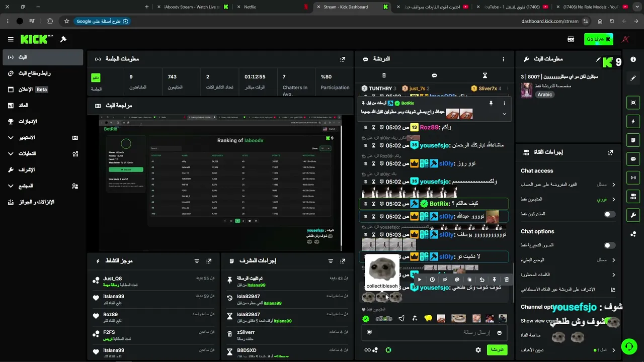This screenshot has height=362, width=644.
Task: Open the AI chat moderation external link
Action: pyautogui.click(x=613, y=290)
